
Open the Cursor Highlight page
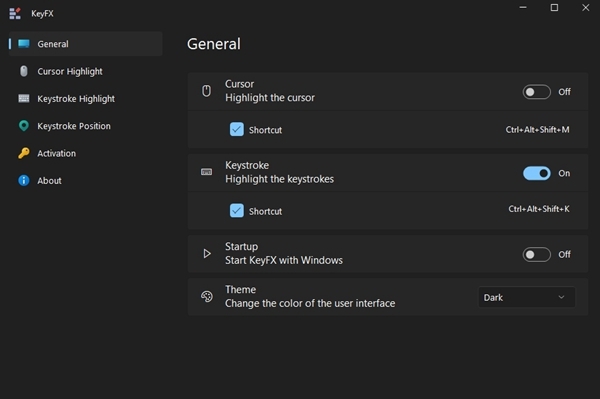click(86, 71)
